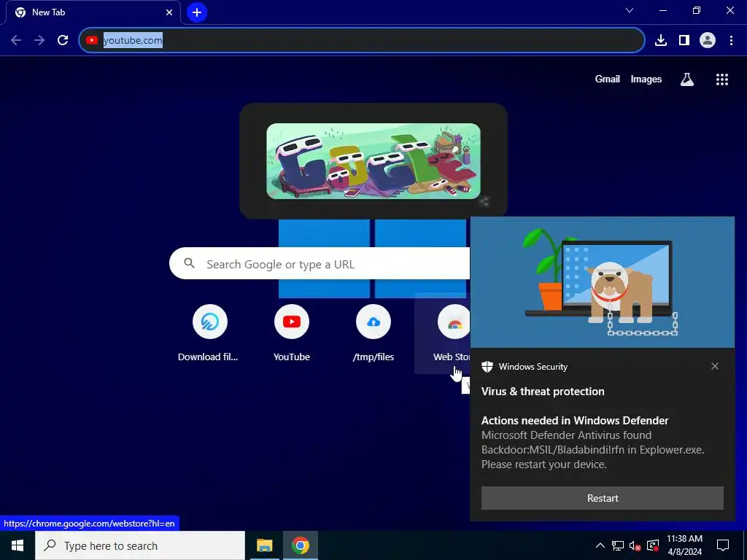Click the bulldog notification image
Viewport: 747px width, 560px height.
(x=602, y=282)
